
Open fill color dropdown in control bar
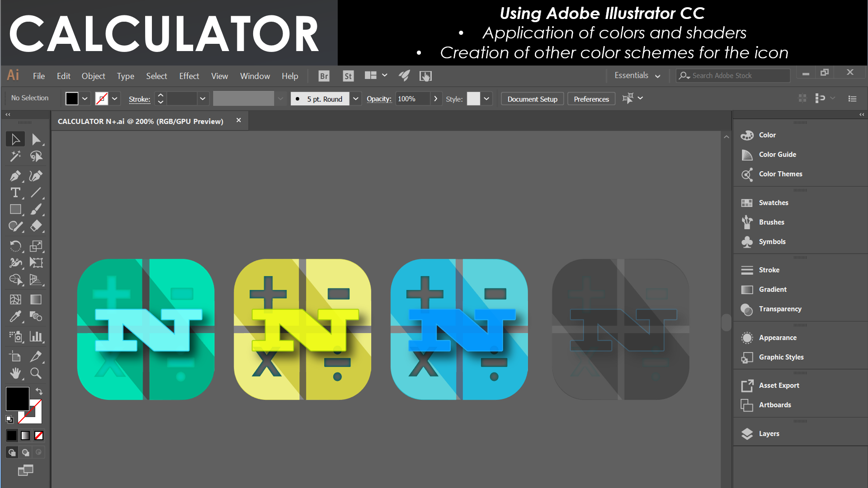click(85, 99)
